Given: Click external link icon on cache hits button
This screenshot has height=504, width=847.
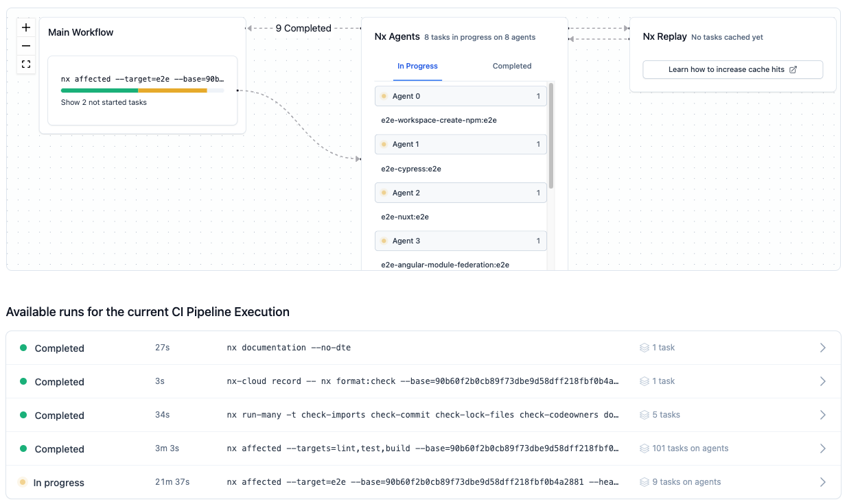Looking at the screenshot, I should (x=793, y=69).
